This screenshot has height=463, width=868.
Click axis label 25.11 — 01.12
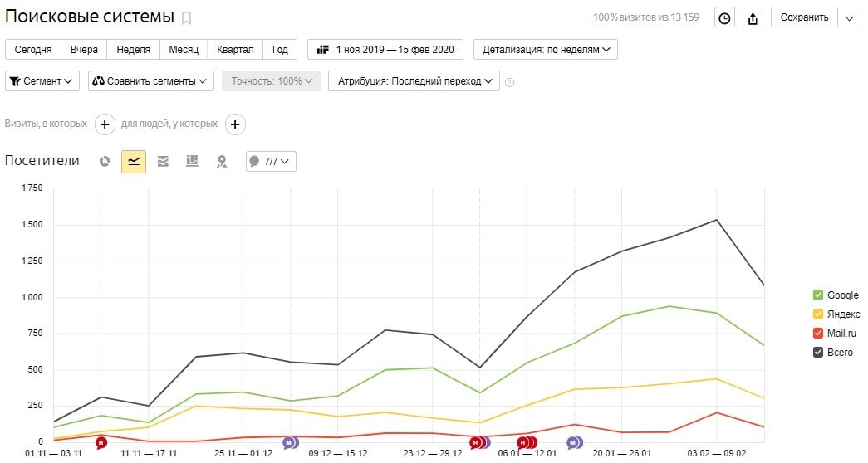click(x=243, y=454)
